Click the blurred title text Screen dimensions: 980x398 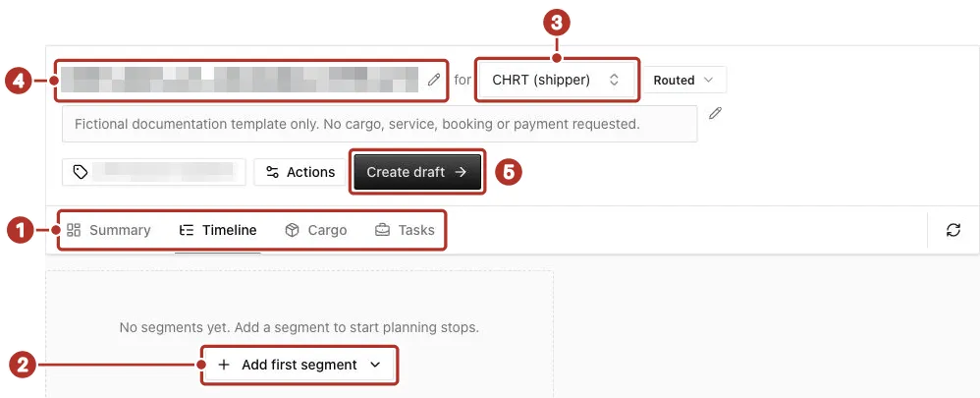(x=239, y=81)
